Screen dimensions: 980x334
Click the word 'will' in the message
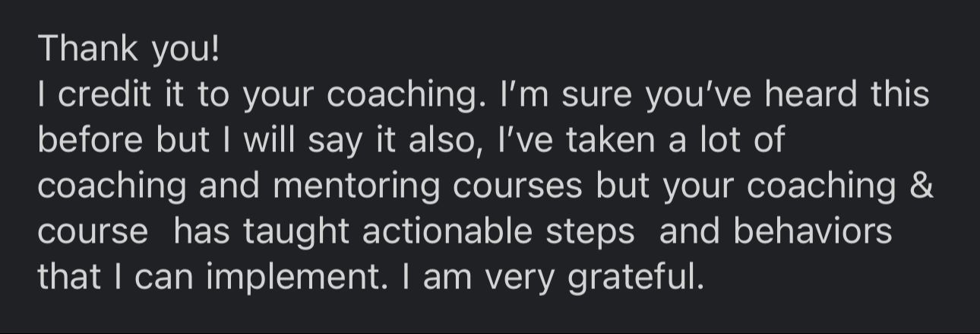tap(268, 141)
